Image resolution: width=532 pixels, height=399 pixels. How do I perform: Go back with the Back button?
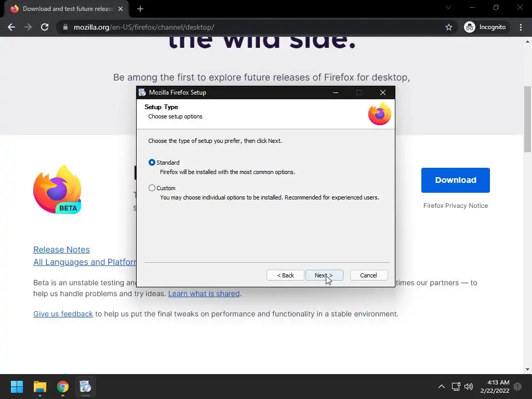click(x=285, y=275)
